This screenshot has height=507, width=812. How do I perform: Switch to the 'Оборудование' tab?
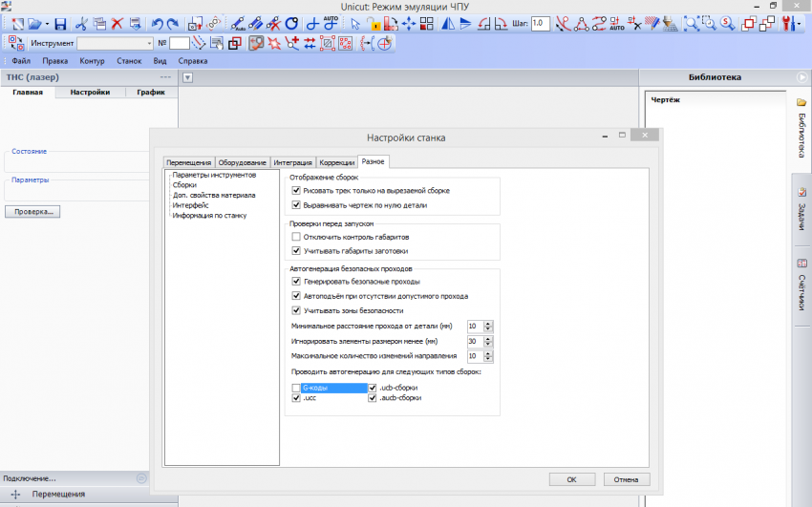(242, 162)
